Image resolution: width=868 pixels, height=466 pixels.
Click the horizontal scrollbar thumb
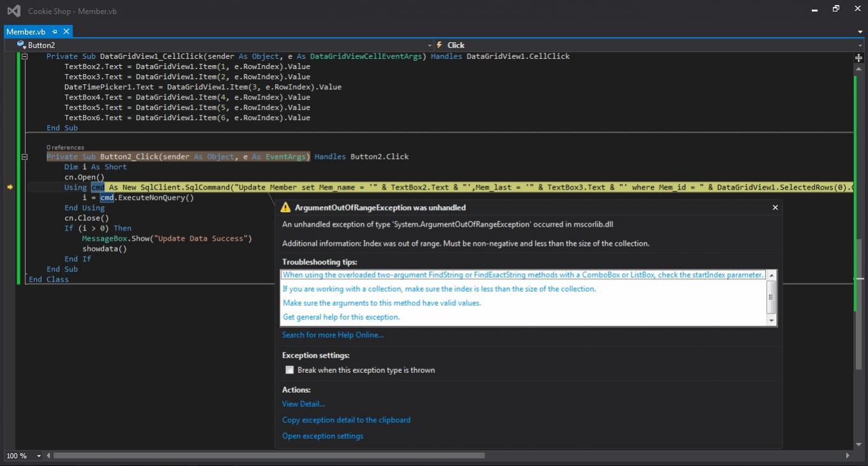tap(269, 456)
